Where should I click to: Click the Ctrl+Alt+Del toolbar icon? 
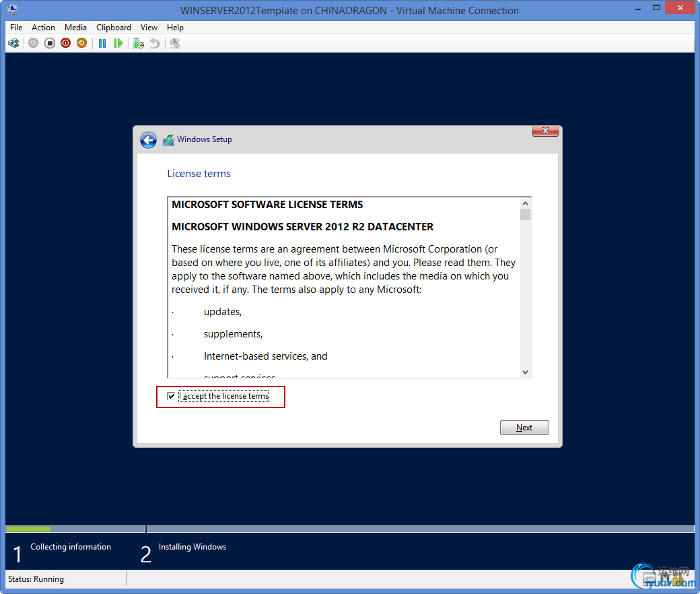coord(14,43)
